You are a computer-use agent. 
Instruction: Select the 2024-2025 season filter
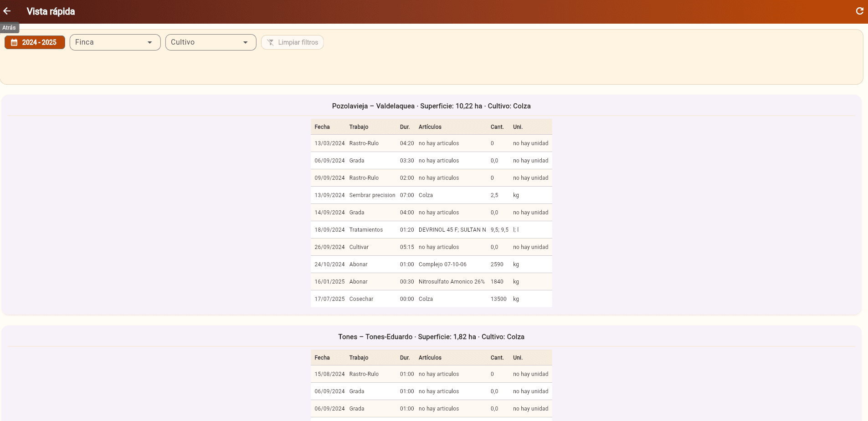tap(35, 42)
